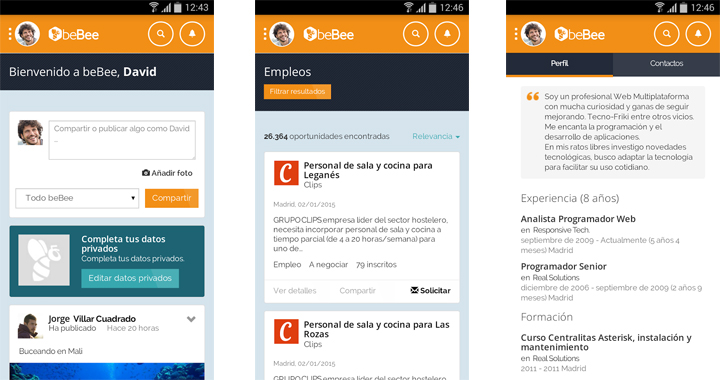Viewport: 720px width, 380px height.
Task: Click 'Formación' section heading
Action: (x=546, y=317)
